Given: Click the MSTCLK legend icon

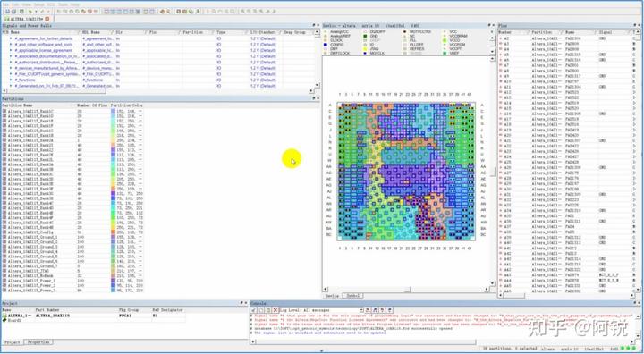Looking at the screenshot, I should click(x=365, y=54).
